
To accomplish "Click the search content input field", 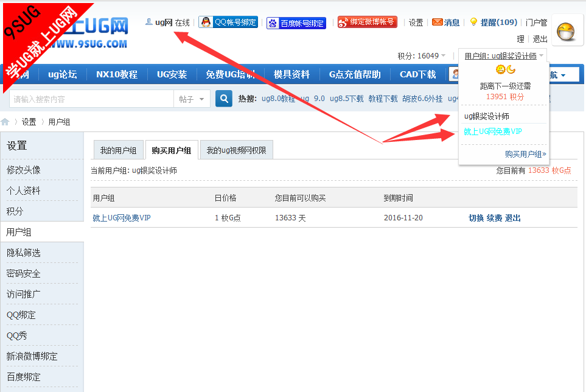I will (x=92, y=99).
